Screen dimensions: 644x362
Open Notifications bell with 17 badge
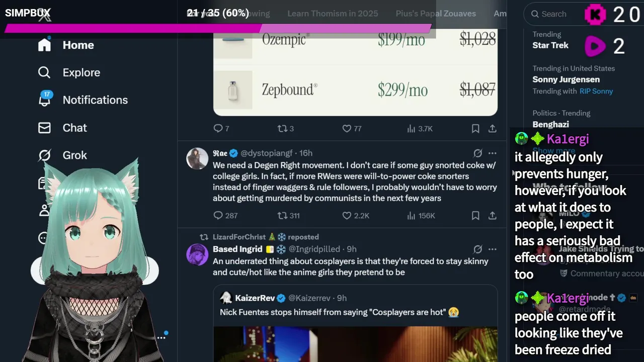[45, 99]
